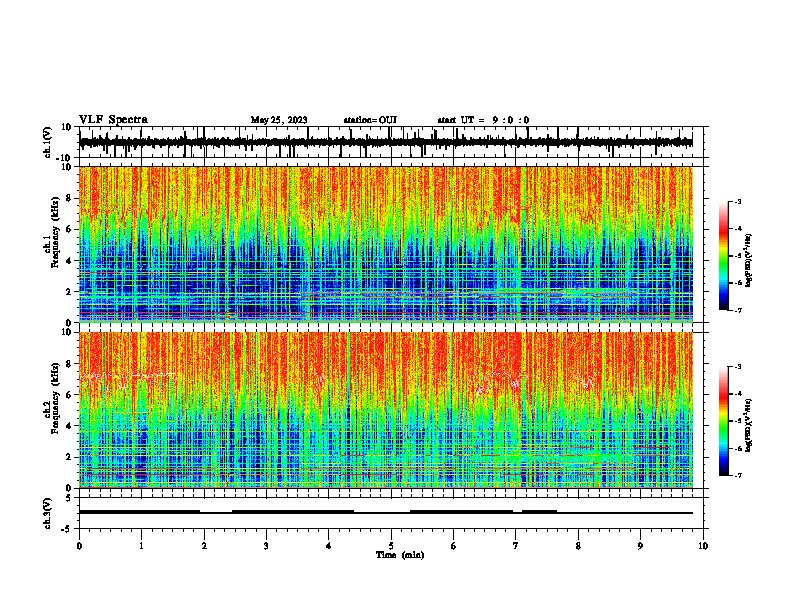
Task: Click the ch.1 color scale 'log(PSD)' label
Action: 749,260
